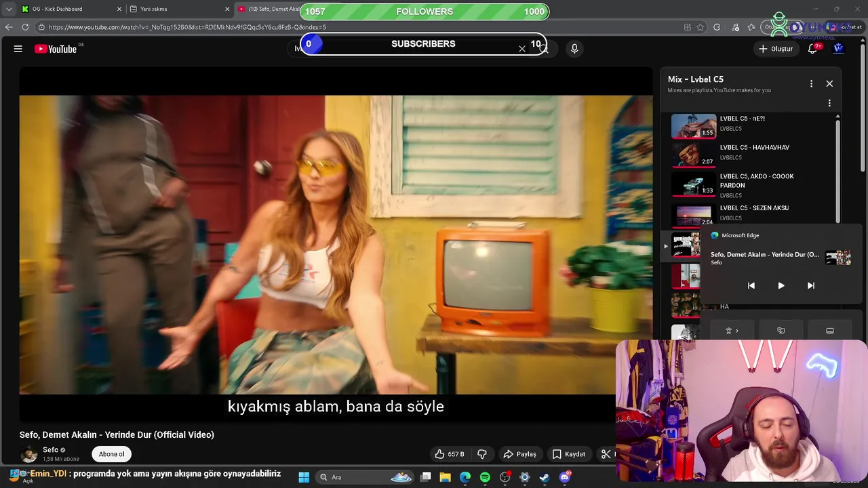This screenshot has width=868, height=488.
Task: Open Discord from the taskbar
Action: (x=564, y=477)
